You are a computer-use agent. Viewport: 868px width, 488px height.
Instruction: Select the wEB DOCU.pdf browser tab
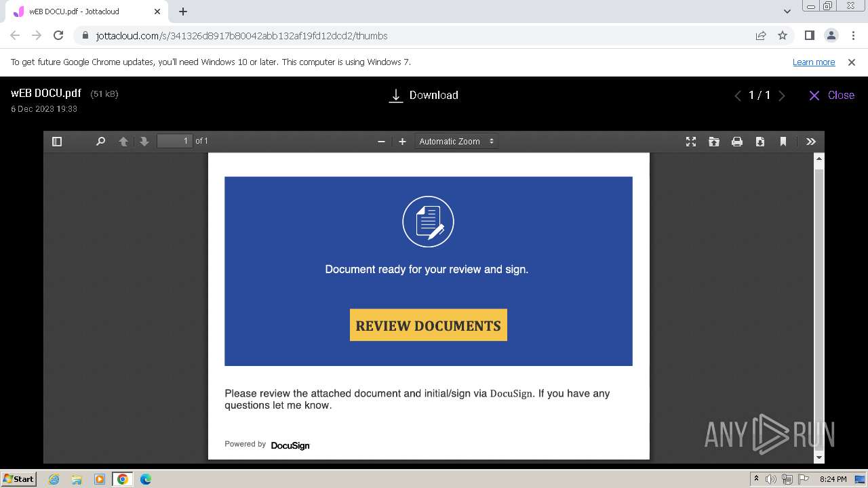coord(87,12)
